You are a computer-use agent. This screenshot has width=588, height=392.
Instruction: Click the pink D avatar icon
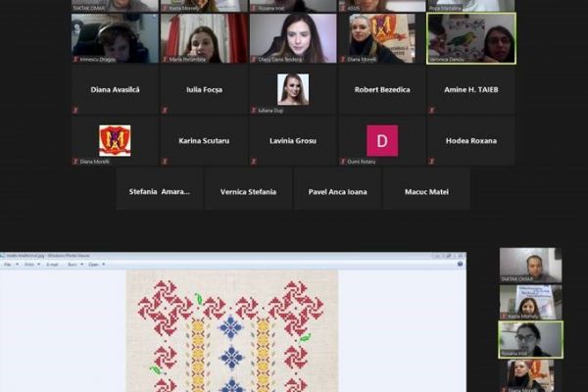(382, 139)
